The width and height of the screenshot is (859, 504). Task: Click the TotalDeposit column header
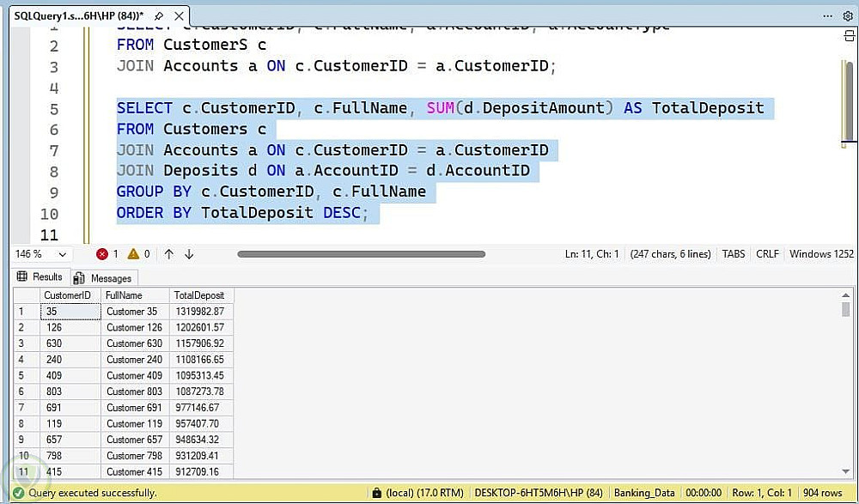click(201, 295)
